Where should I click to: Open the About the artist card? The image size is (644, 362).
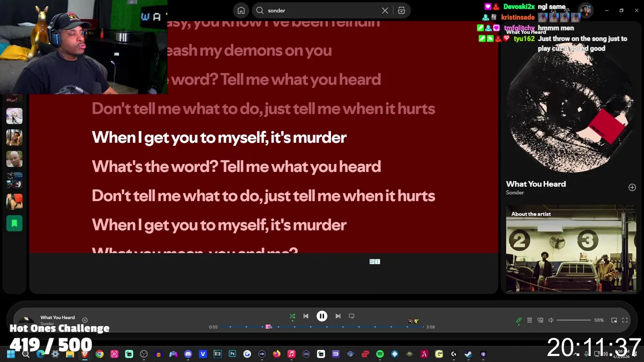tap(571, 249)
